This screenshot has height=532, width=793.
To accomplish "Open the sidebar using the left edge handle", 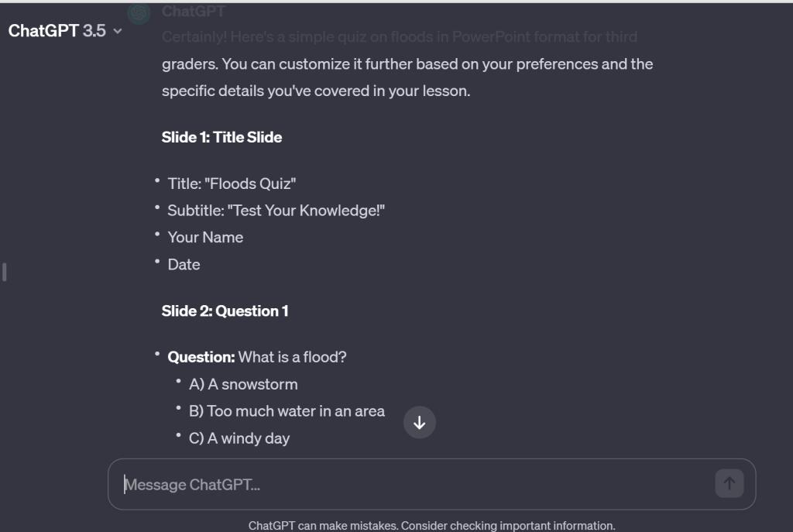I will pos(5,272).
